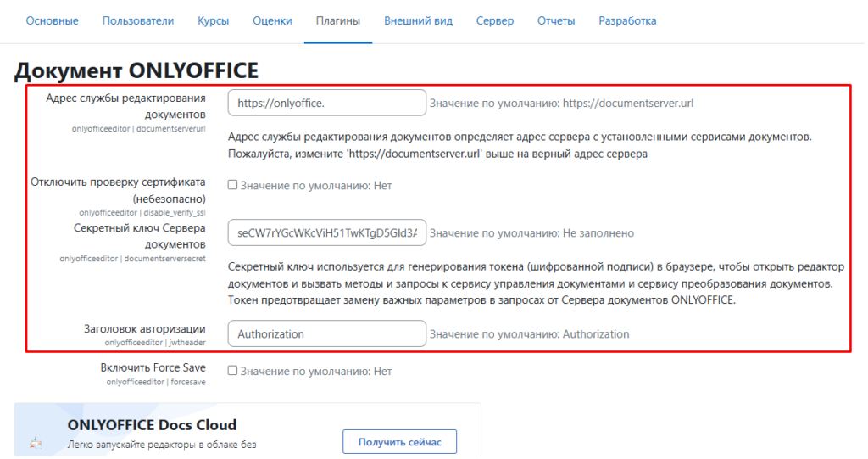Open the Основные tab
The width and height of the screenshot is (868, 459).
click(52, 21)
